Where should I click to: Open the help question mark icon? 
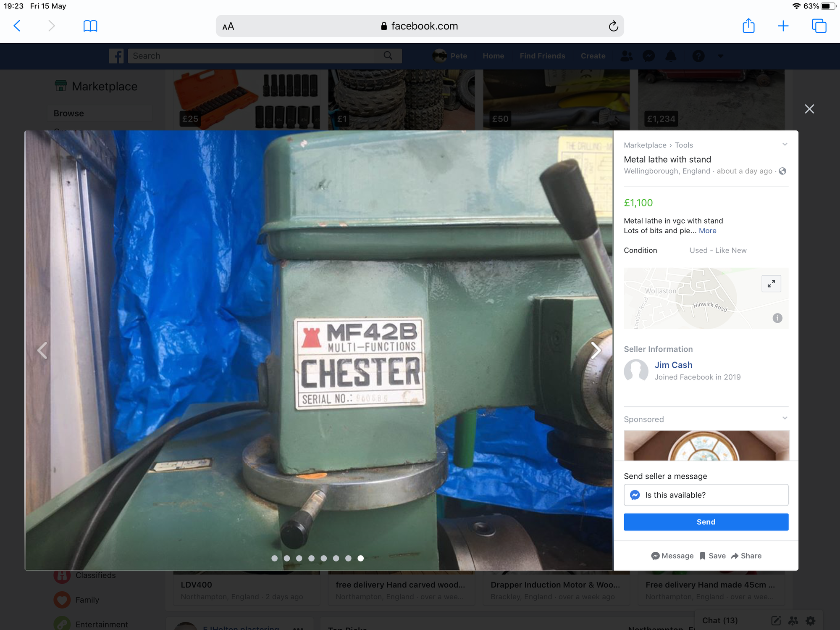click(698, 56)
